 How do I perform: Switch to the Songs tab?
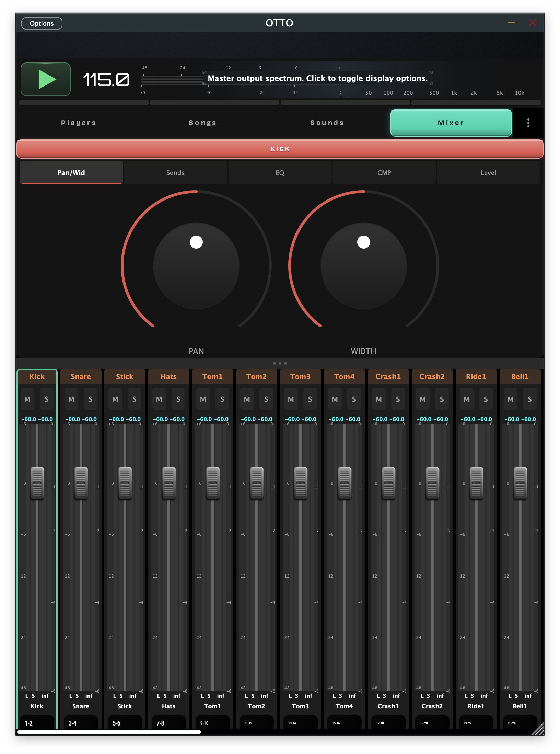click(202, 123)
